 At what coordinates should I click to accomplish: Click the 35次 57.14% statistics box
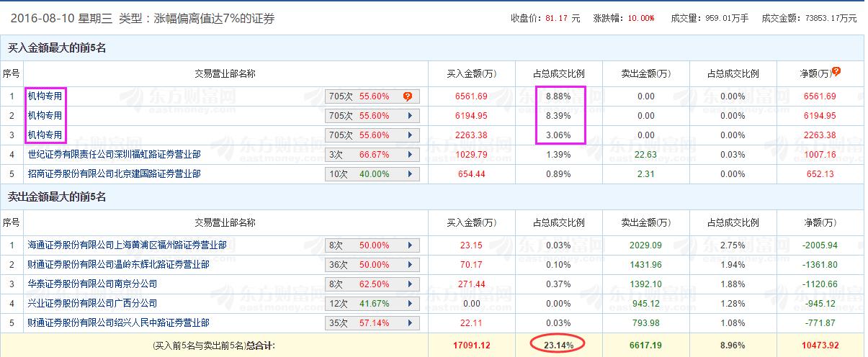pyautogui.click(x=372, y=322)
